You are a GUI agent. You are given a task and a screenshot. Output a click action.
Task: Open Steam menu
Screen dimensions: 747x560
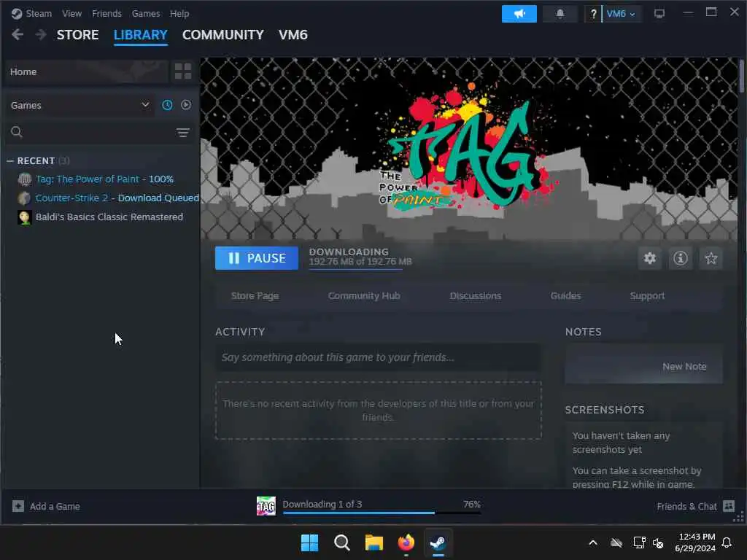(39, 14)
